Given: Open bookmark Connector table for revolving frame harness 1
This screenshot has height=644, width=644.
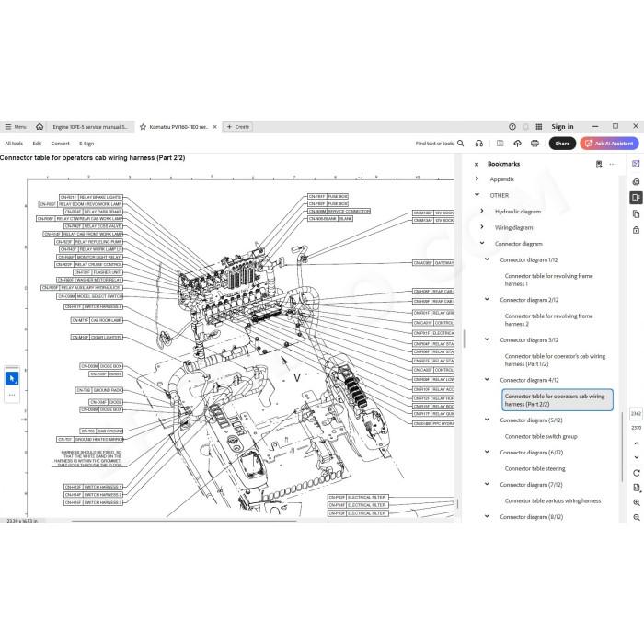Looking at the screenshot, I should [x=548, y=280].
